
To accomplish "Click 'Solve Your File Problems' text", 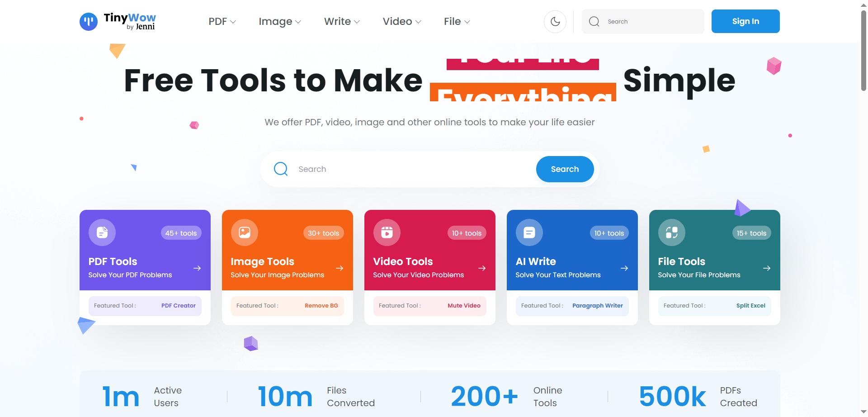I will pyautogui.click(x=699, y=275).
